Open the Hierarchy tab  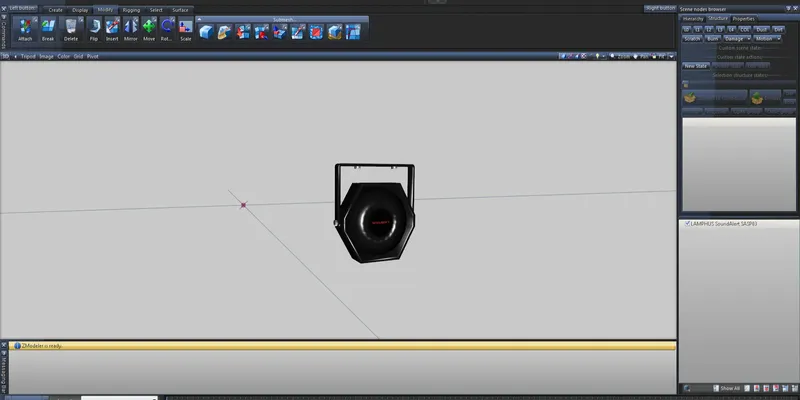pyautogui.click(x=693, y=18)
